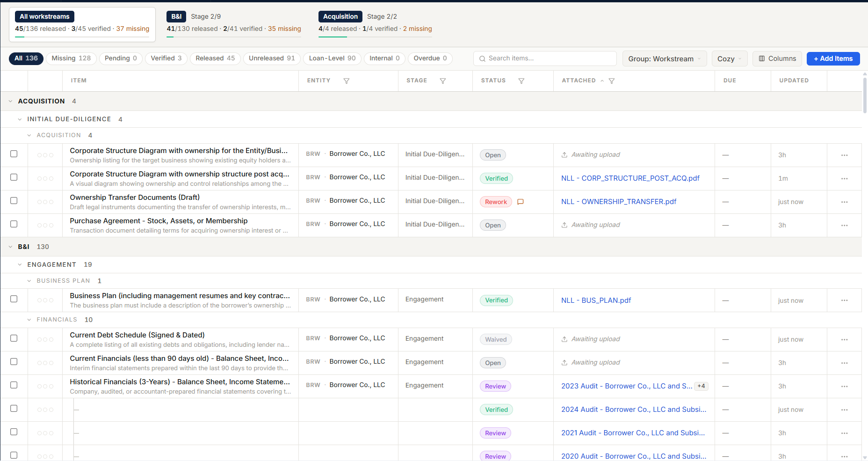Open comment on Ownership Transfer Documents row
Viewport: 868px width, 461px height.
pos(521,202)
